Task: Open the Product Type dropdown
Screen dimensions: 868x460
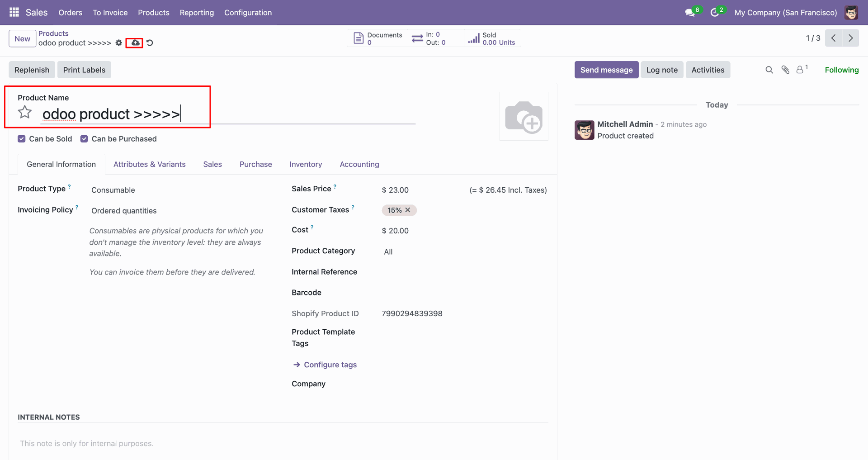Action: point(181,190)
